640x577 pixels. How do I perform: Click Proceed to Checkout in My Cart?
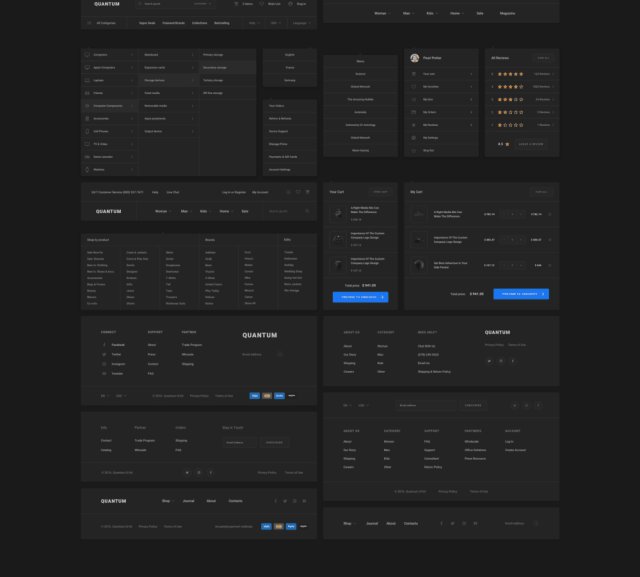(x=521, y=294)
